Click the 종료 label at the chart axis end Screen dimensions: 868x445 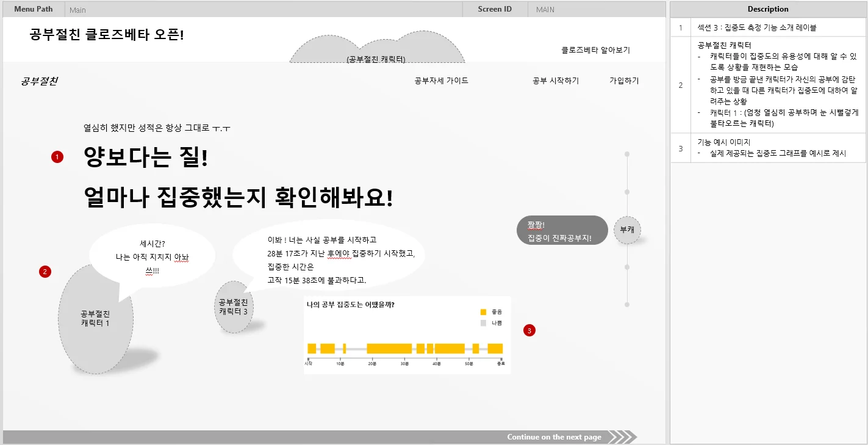[x=501, y=364]
